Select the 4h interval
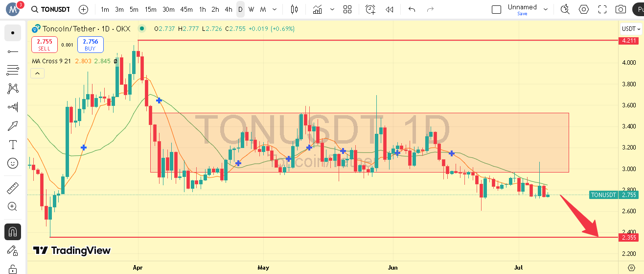Screen dimensions: 644x274 pyautogui.click(x=229, y=9)
